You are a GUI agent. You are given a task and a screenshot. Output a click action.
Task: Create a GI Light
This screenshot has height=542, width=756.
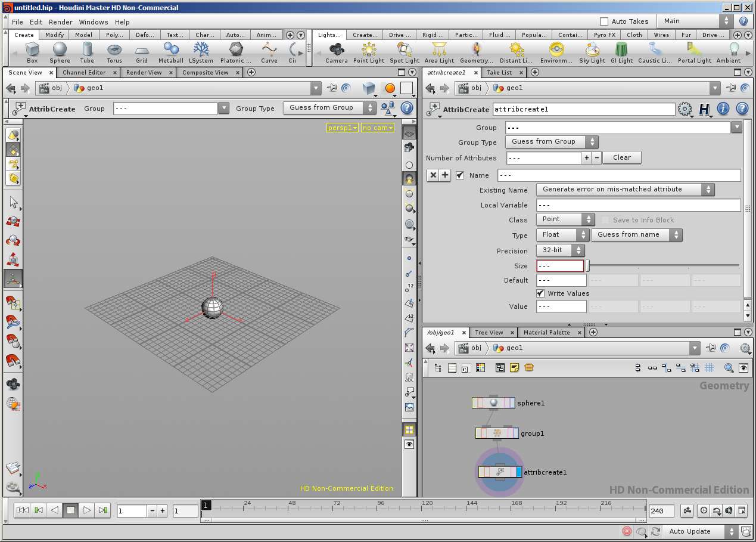coord(621,52)
